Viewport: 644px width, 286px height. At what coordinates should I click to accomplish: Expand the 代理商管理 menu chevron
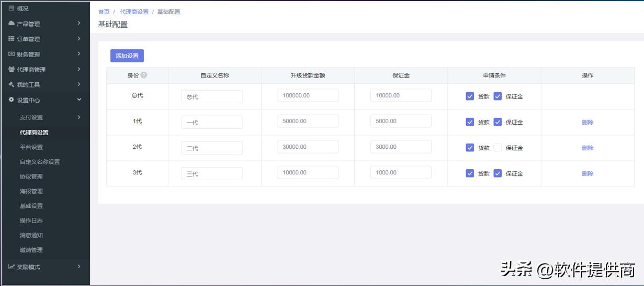pyautogui.click(x=79, y=69)
